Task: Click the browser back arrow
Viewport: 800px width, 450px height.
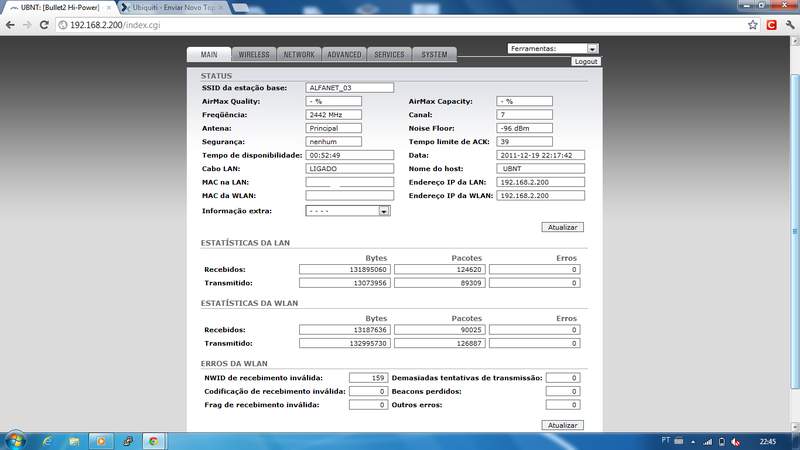Action: pyautogui.click(x=10, y=24)
